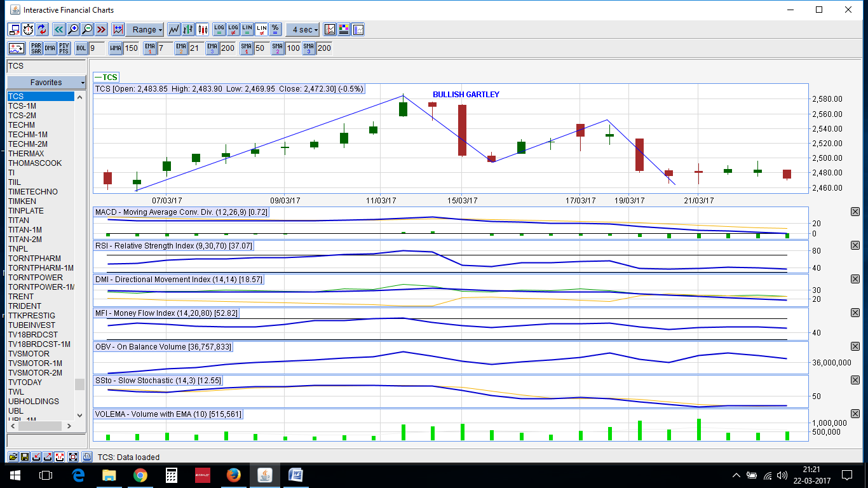Shift the chart back with the teal double-left arrows
The image size is (868, 488).
pyautogui.click(x=59, y=29)
